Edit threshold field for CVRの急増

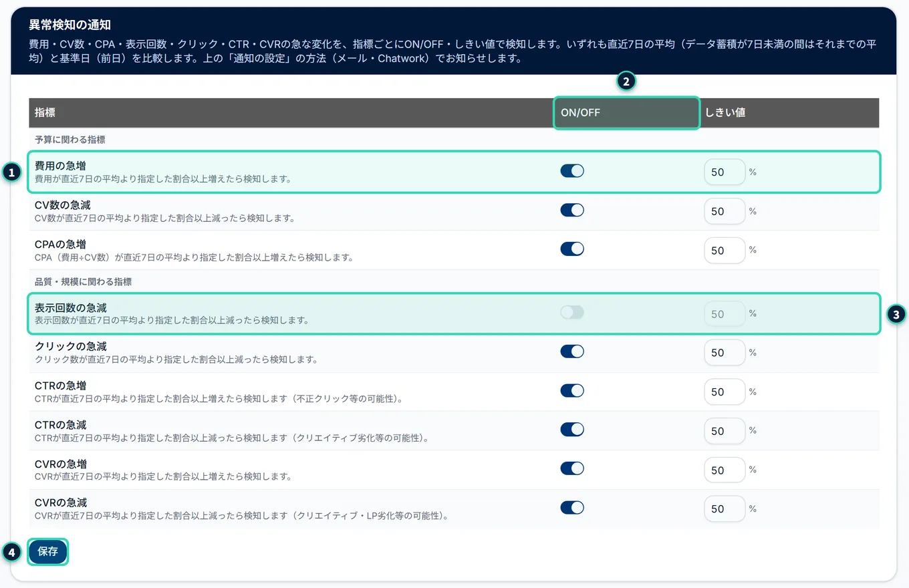pos(725,470)
